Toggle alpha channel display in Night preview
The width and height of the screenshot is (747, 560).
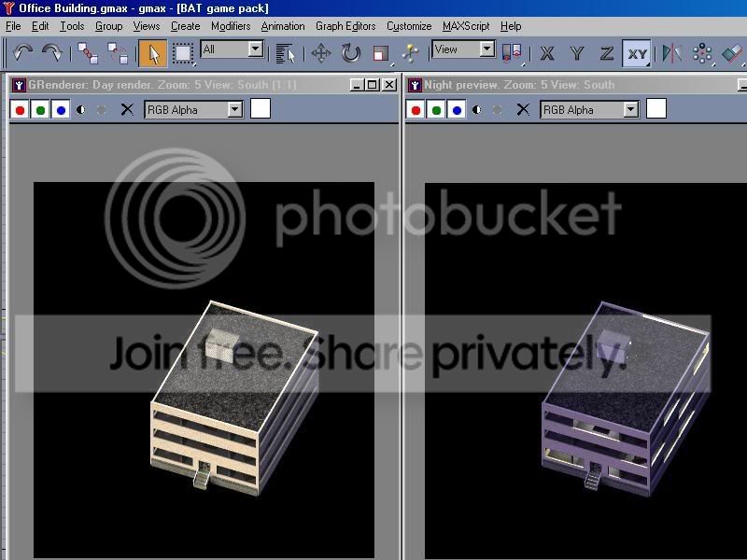pos(477,109)
